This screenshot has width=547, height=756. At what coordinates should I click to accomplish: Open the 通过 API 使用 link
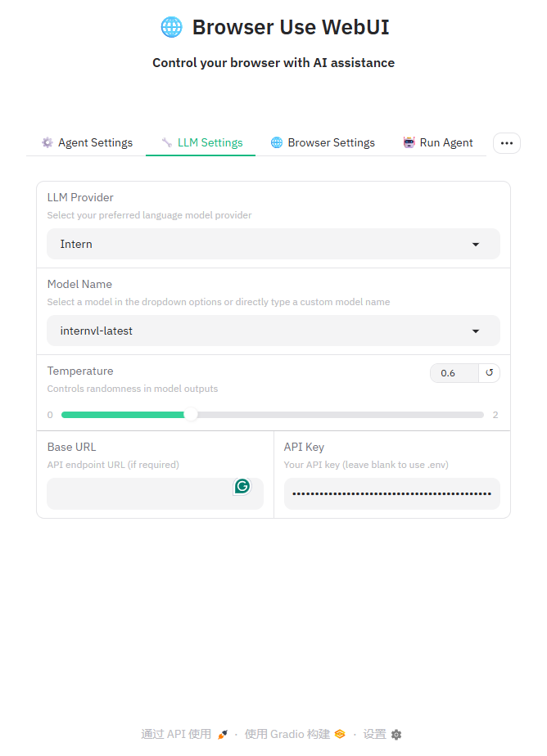(183, 734)
